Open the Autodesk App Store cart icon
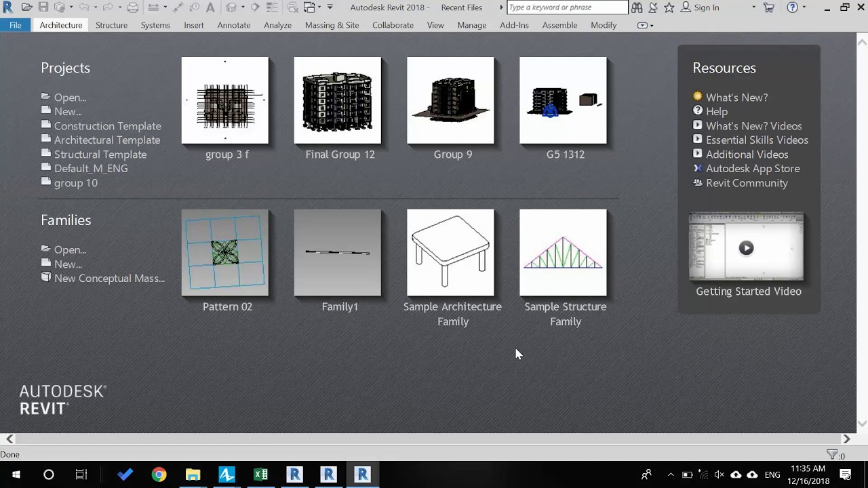Viewport: 868px width, 488px height. [x=769, y=7]
